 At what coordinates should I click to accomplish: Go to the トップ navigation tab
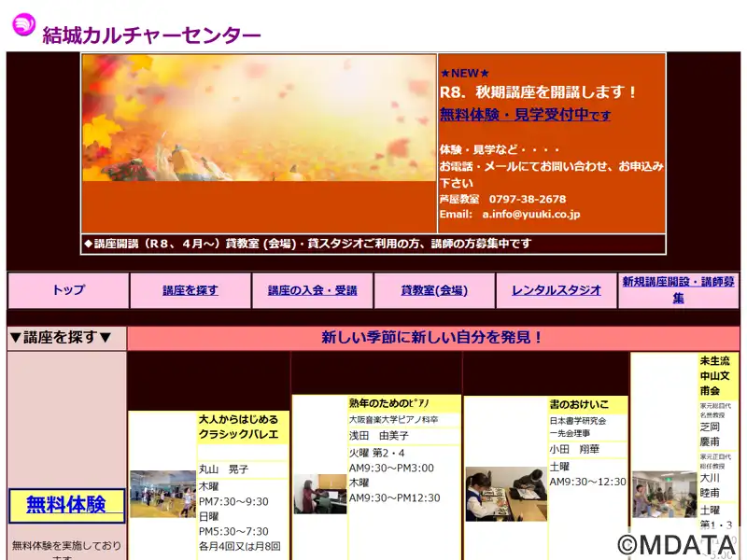click(68, 290)
